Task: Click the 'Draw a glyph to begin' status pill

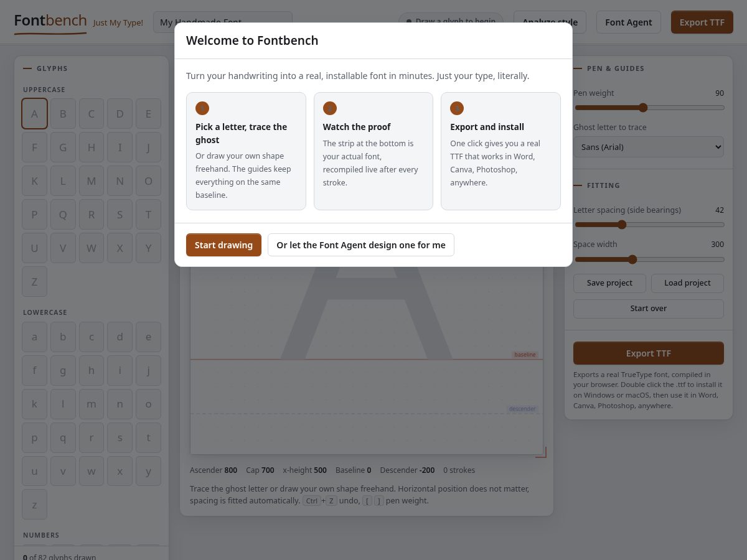Action: coord(451,21)
